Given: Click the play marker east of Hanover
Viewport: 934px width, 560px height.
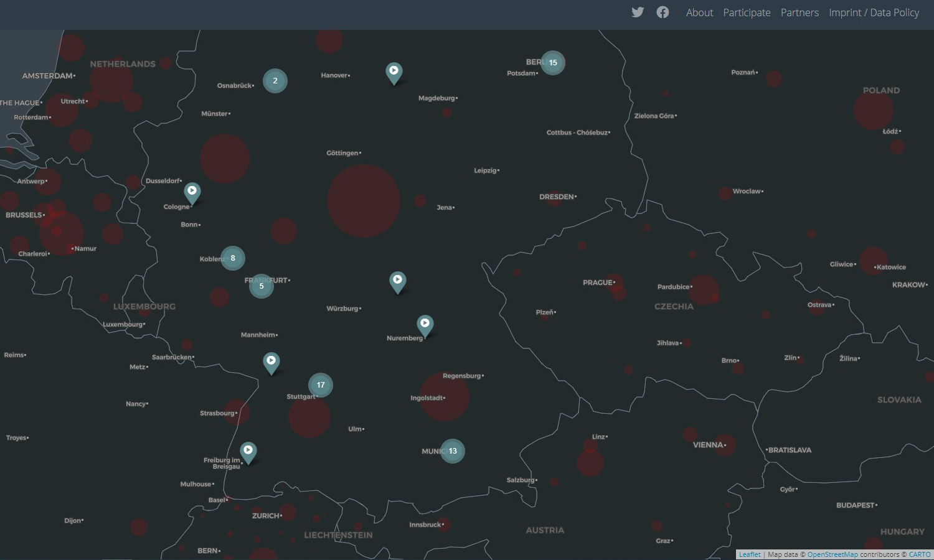Looking at the screenshot, I should tap(394, 72).
